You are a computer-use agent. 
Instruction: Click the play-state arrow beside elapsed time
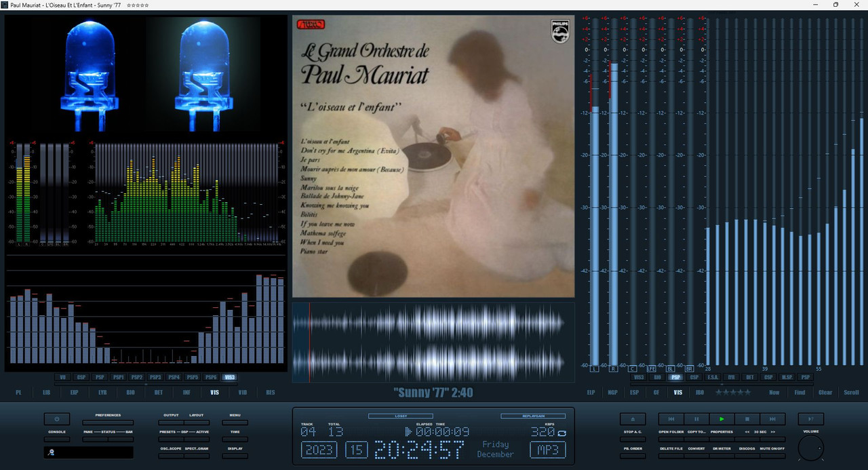click(x=408, y=431)
